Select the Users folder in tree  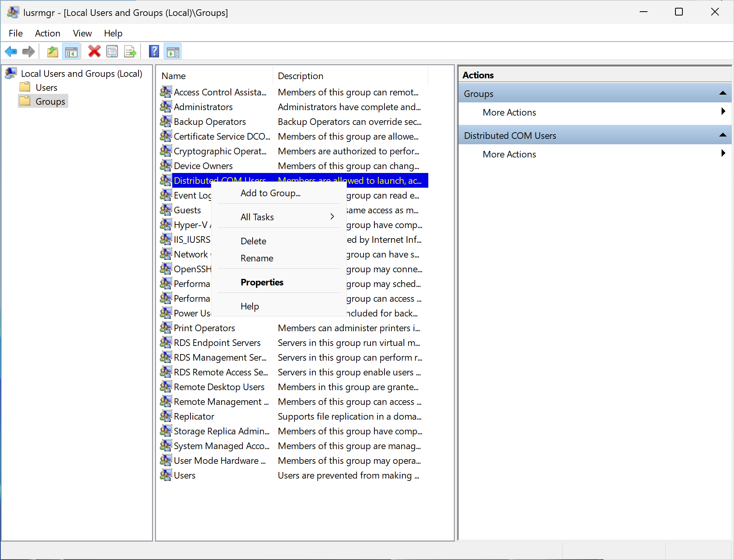[x=46, y=88]
